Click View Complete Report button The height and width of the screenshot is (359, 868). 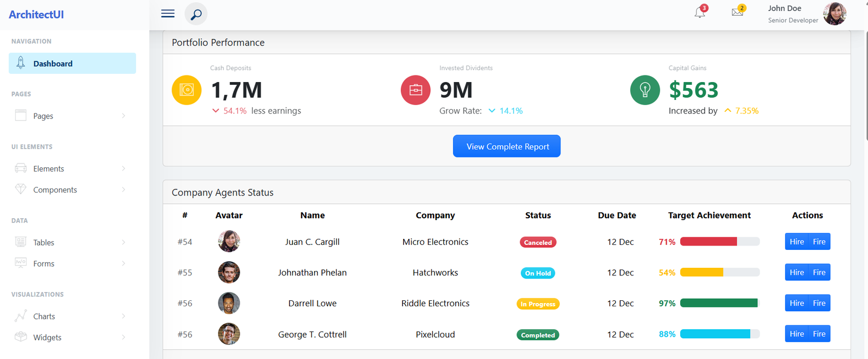click(507, 146)
